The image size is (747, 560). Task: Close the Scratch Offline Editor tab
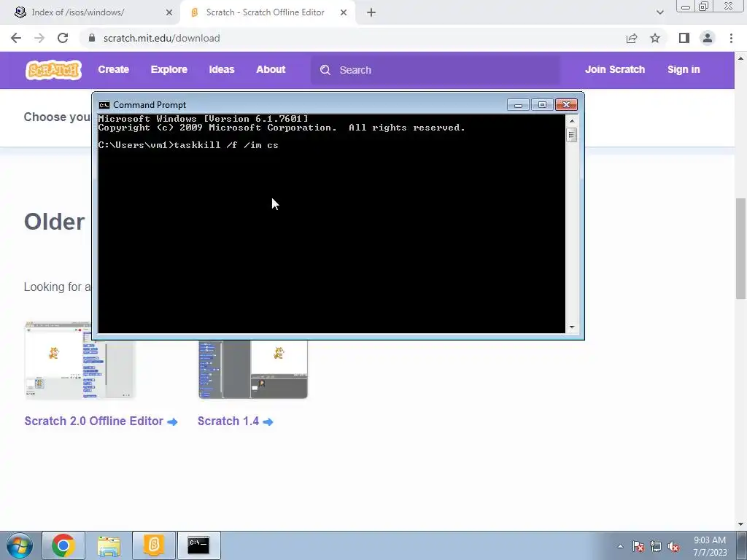pyautogui.click(x=344, y=12)
